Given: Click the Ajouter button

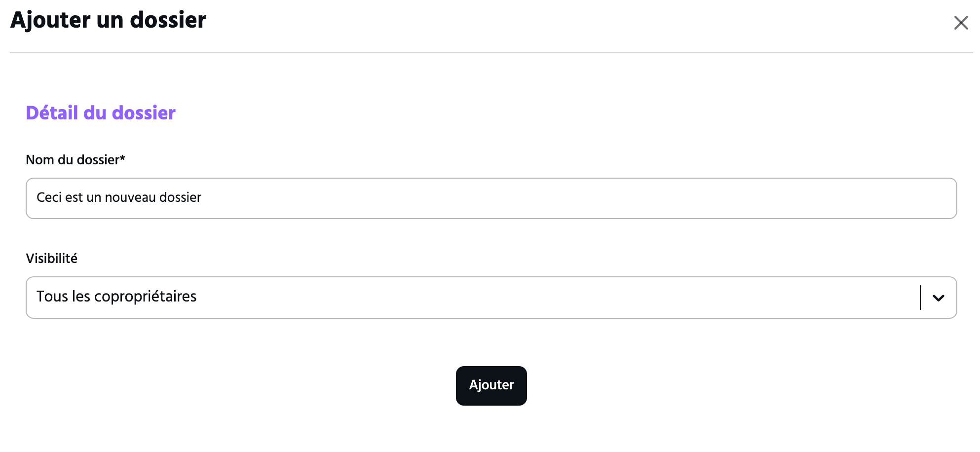Looking at the screenshot, I should coord(491,386).
